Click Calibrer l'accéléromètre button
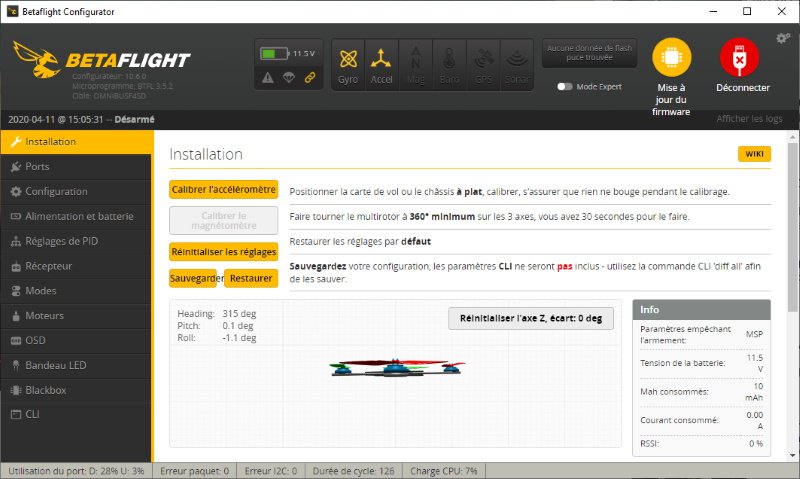The height and width of the screenshot is (479, 800). pos(223,189)
